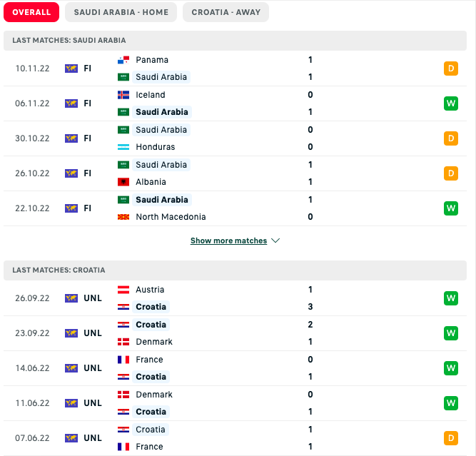This screenshot has height=456, width=476.
Task: Switch to Saudi Arabia - Home tab
Action: click(120, 12)
